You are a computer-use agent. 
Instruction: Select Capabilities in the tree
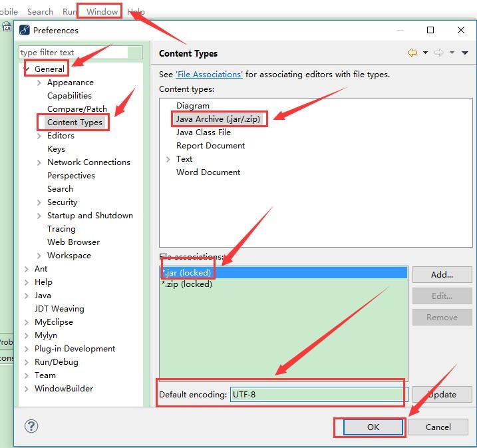[x=69, y=96]
